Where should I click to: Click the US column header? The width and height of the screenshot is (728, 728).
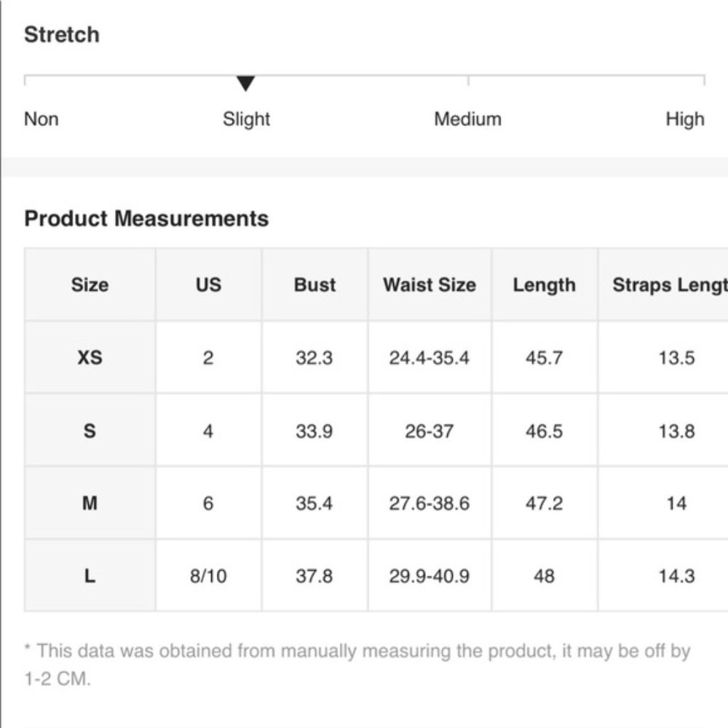click(208, 285)
